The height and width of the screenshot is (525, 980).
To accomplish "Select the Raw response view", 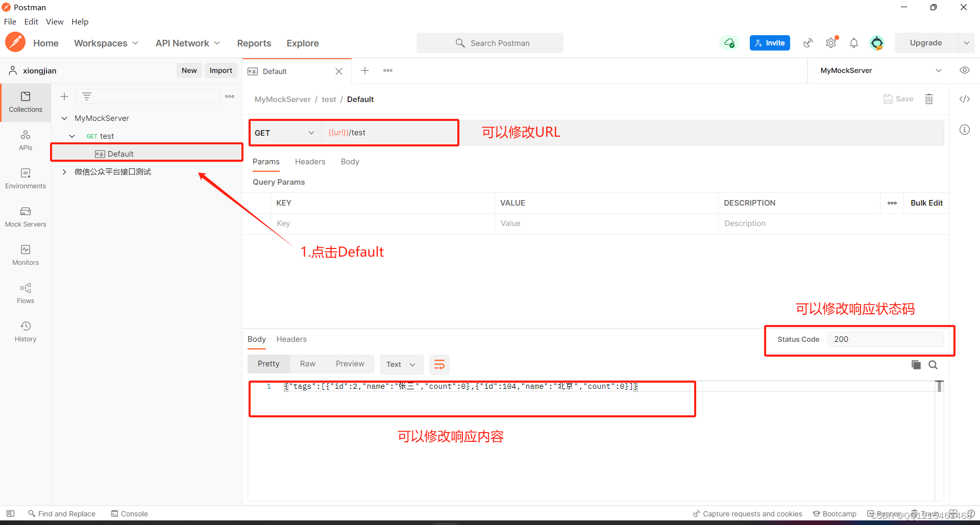I will 308,364.
